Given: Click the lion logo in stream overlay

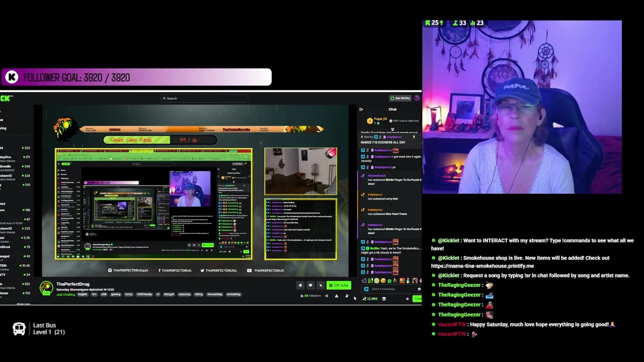Looking at the screenshot, I should coord(64,128).
